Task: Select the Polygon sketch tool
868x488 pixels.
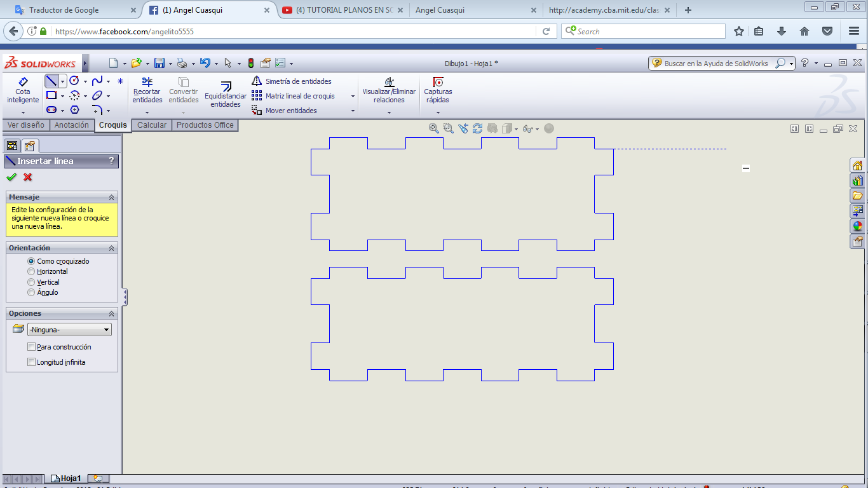Action: click(x=74, y=110)
